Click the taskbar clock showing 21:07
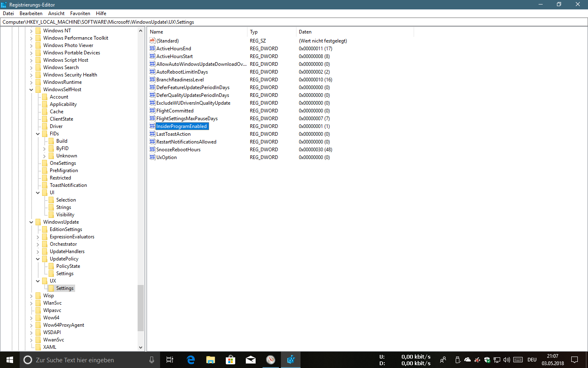The image size is (588, 368). 553,360
